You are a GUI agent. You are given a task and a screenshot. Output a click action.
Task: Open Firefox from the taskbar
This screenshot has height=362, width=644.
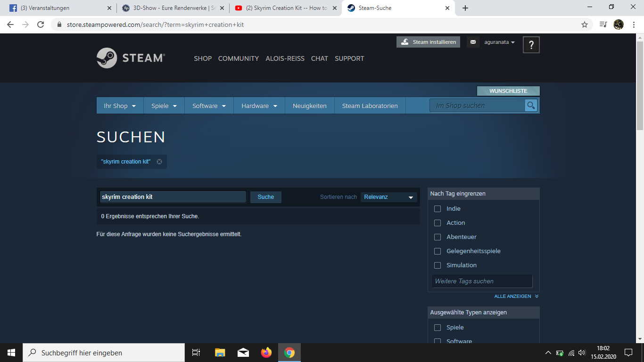coord(266,353)
